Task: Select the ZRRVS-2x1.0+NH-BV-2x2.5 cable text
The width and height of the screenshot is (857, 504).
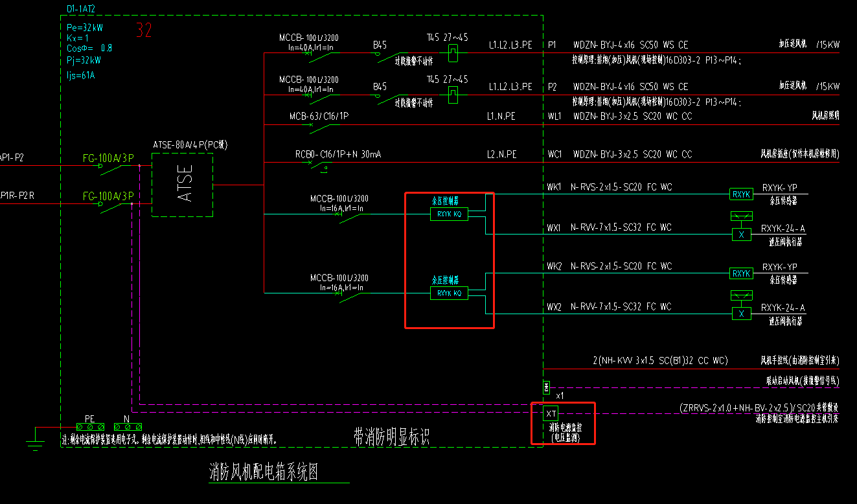Action: (736, 408)
